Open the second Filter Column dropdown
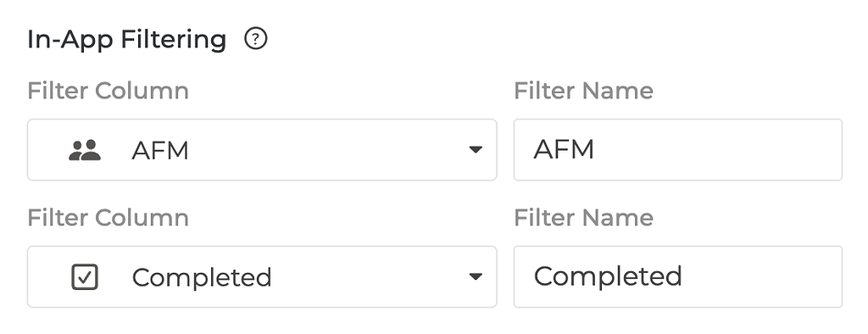The image size is (868, 334). tap(262, 276)
